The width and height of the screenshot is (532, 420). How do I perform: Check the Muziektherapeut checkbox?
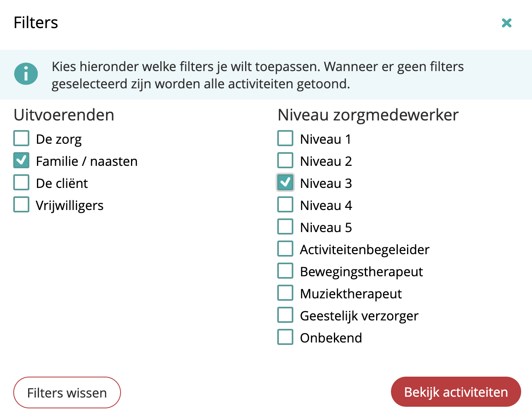point(285,293)
